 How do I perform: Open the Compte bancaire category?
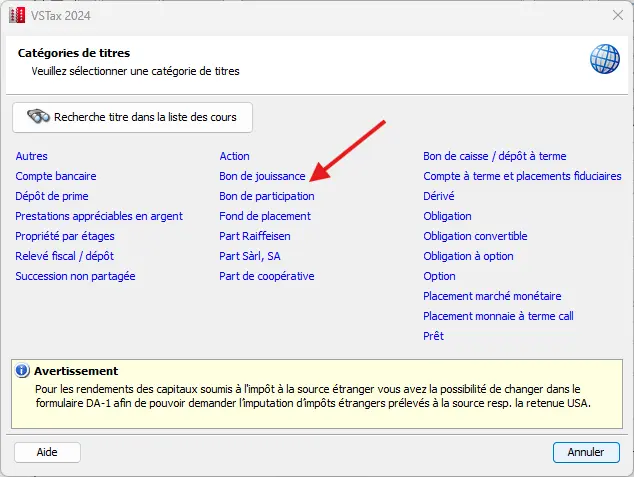point(56,176)
